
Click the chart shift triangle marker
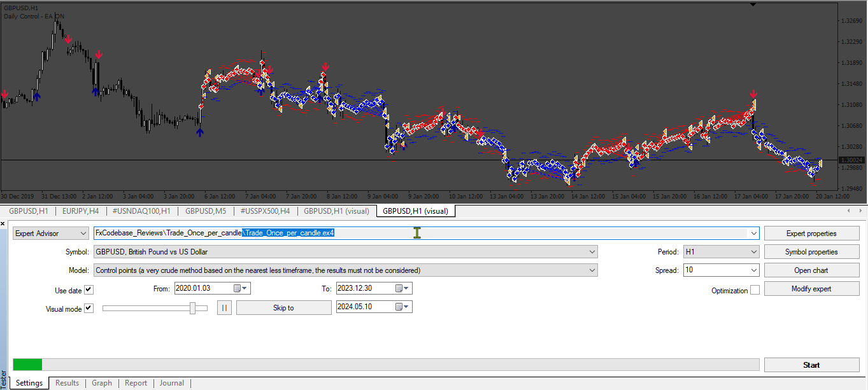click(x=754, y=4)
